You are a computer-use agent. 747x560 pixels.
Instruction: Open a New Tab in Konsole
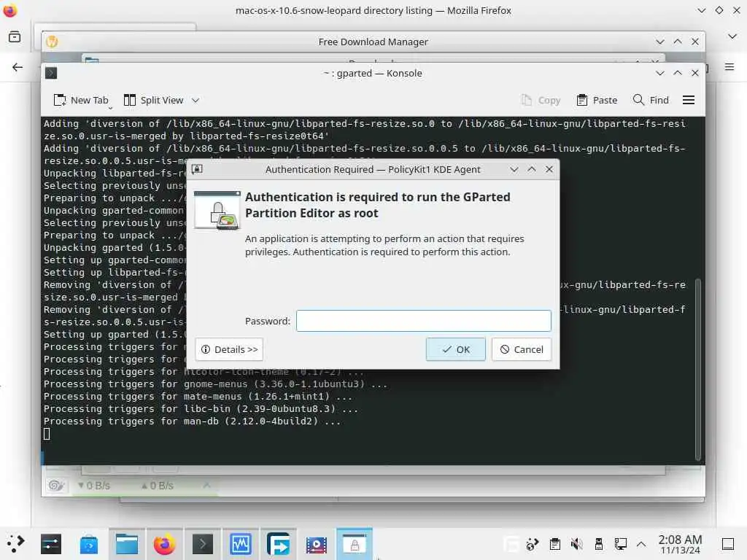[81, 100]
